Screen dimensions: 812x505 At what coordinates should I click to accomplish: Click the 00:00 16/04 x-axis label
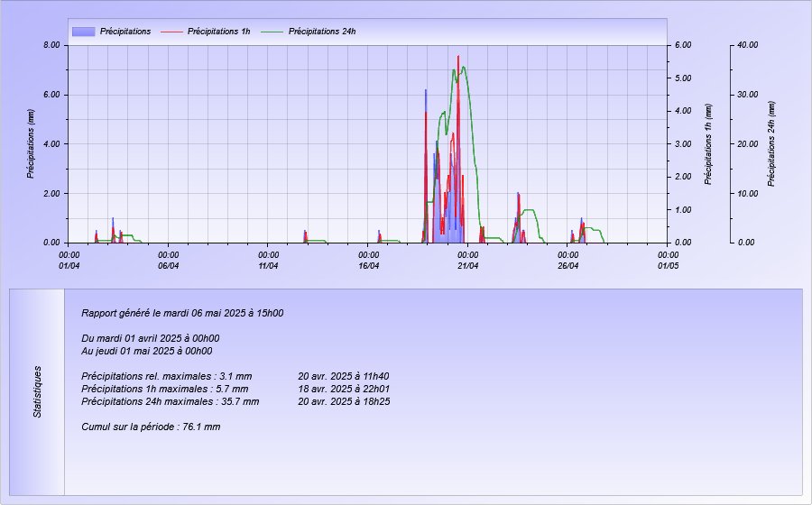369,261
